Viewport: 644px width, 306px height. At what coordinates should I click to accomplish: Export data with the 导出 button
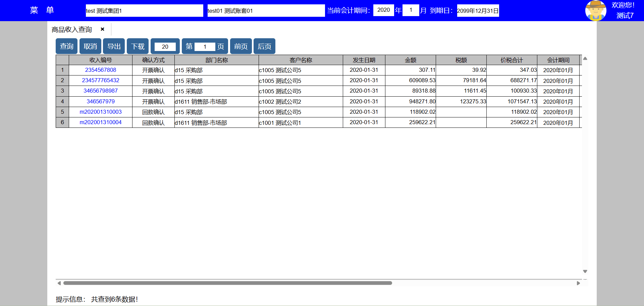(x=114, y=46)
